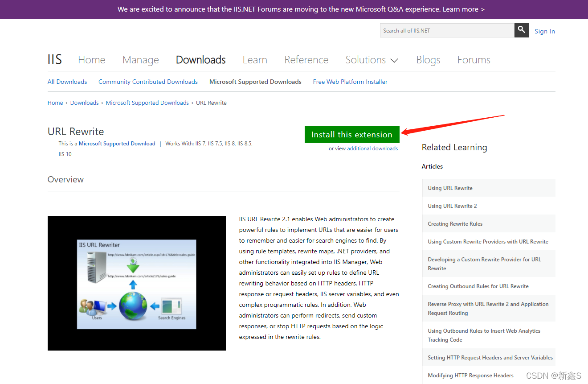This screenshot has width=588, height=384.
Task: Click the IIS logo
Action: pyautogui.click(x=55, y=60)
